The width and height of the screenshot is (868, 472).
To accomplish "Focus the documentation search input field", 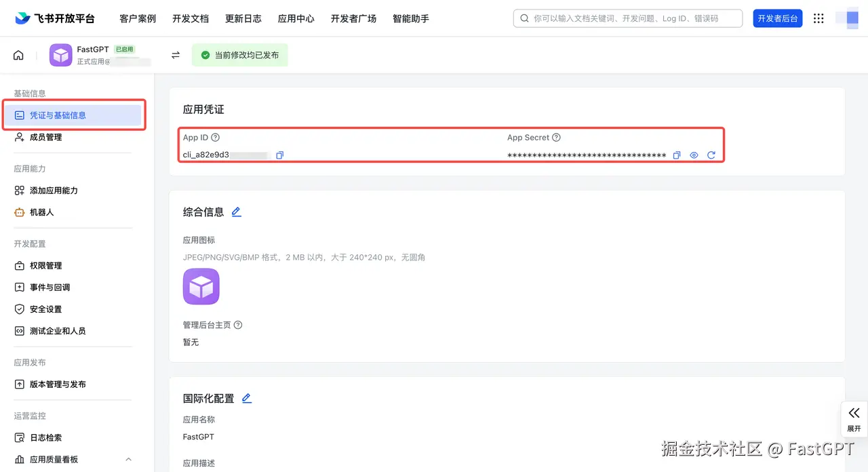I will (x=628, y=18).
